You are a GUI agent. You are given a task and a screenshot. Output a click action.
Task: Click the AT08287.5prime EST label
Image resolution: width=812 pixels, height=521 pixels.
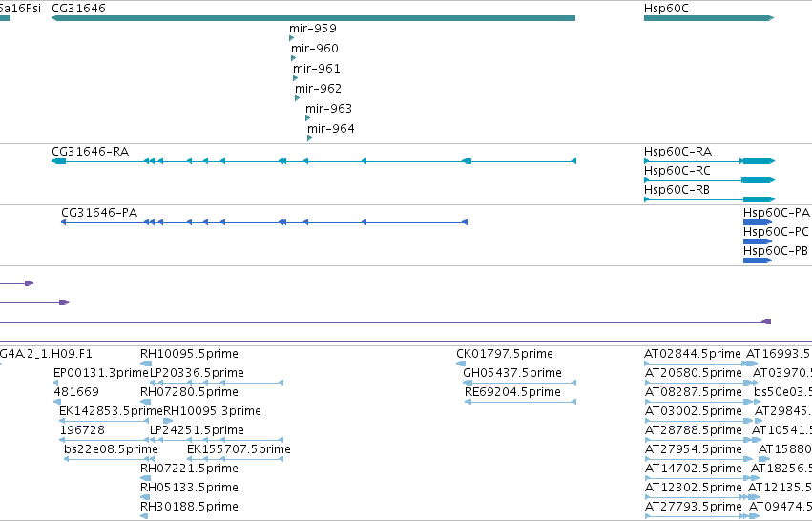click(694, 392)
